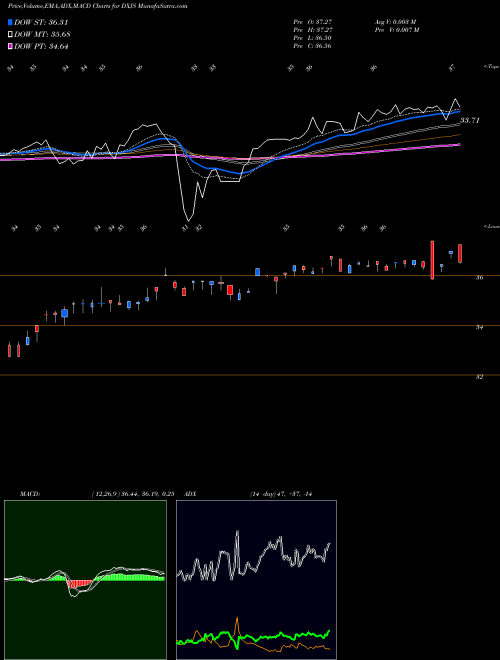Click the 36 price axis label

tap(479, 278)
